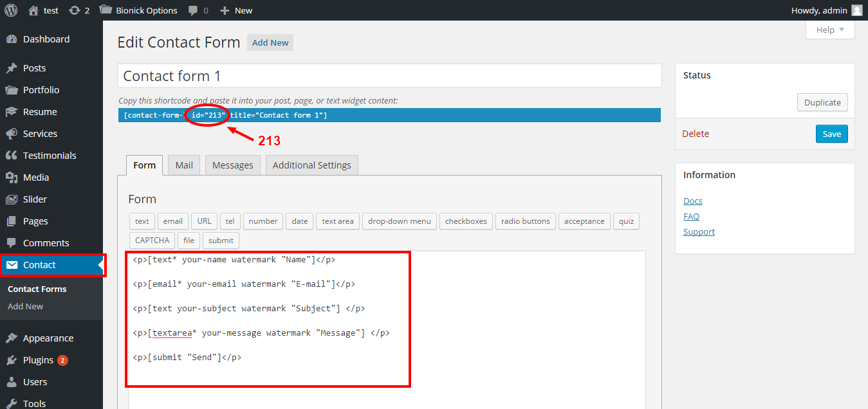Open the FAQ link

pyautogui.click(x=691, y=217)
